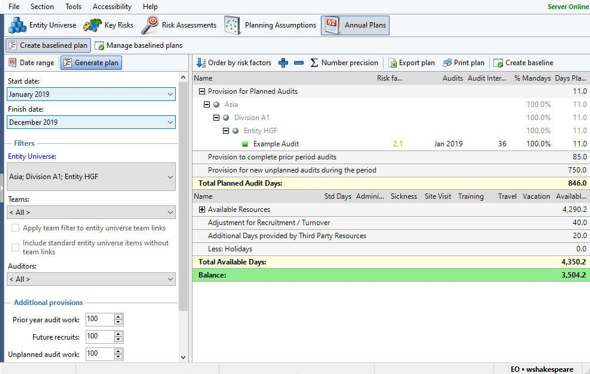Click Order by risk factors icon

point(201,63)
